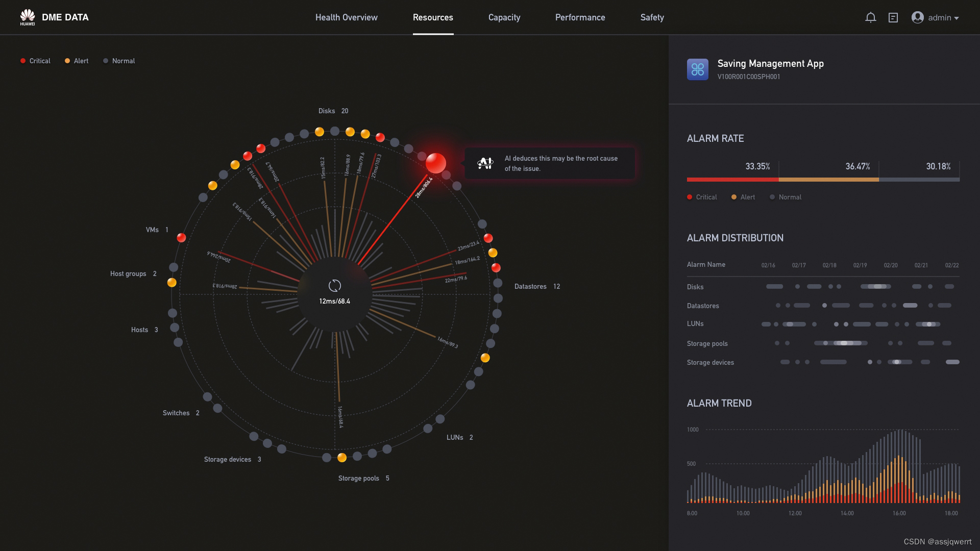The width and height of the screenshot is (980, 551).
Task: Click the Huawei logo
Action: click(x=28, y=17)
